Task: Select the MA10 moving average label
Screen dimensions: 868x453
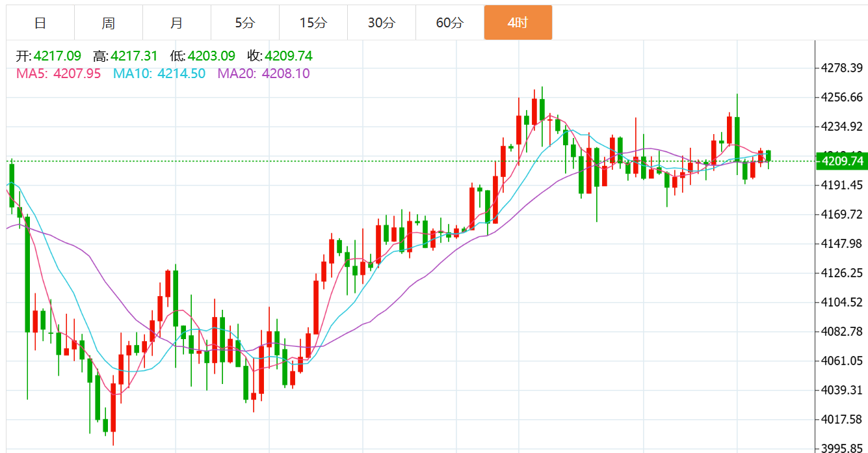Action: click(159, 74)
